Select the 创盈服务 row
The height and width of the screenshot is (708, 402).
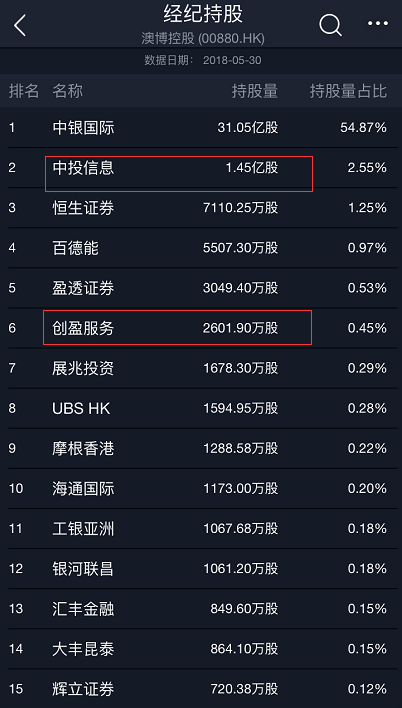[x=201, y=328]
